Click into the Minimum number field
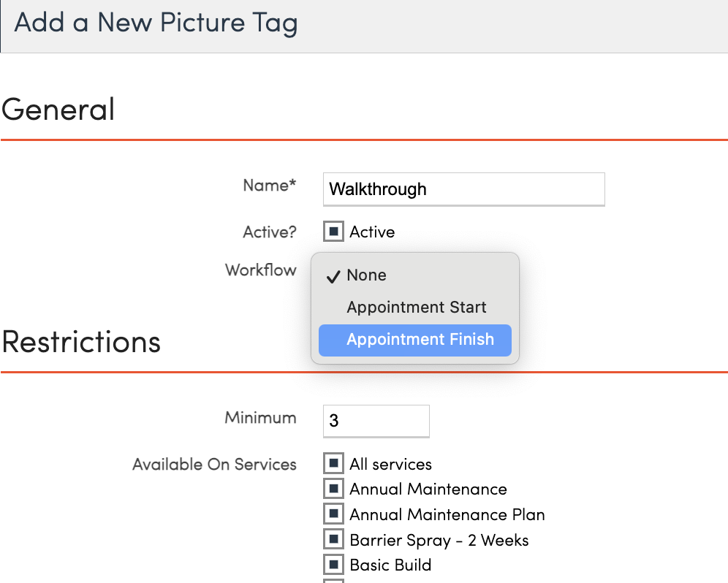Image resolution: width=728 pixels, height=583 pixels. coord(376,421)
